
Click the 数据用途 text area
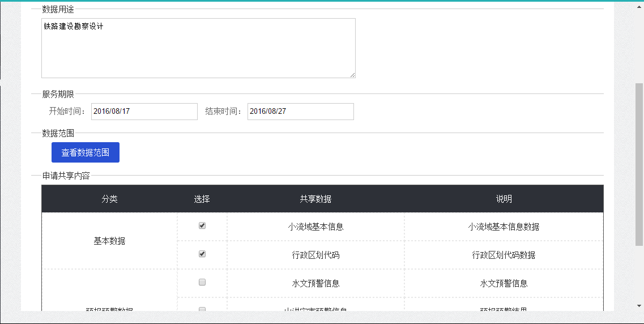click(198, 48)
